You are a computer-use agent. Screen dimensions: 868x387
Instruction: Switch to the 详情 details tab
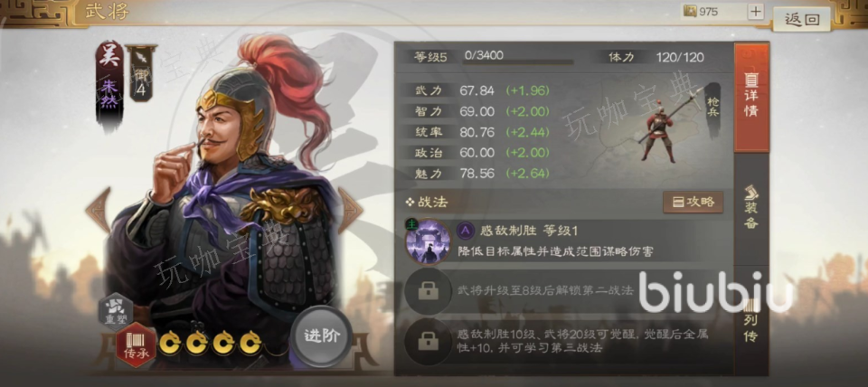[751, 99]
